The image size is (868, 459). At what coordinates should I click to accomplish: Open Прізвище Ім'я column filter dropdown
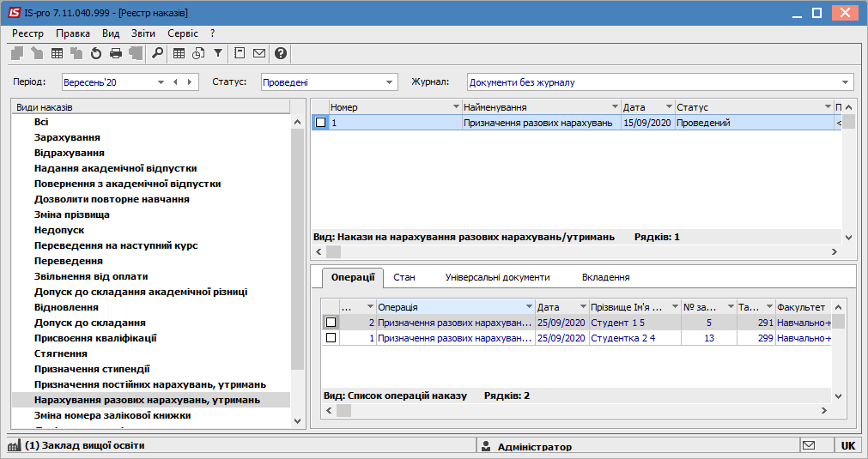tap(676, 306)
